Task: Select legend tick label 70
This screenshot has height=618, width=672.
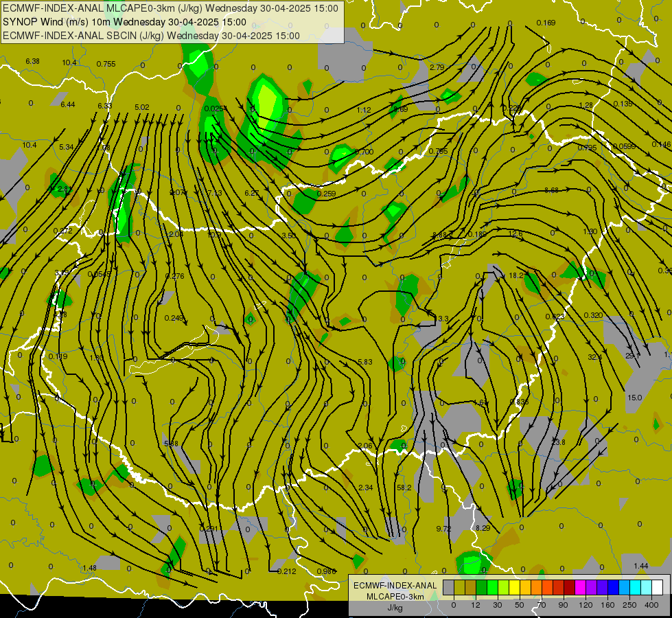Action: [x=542, y=605]
